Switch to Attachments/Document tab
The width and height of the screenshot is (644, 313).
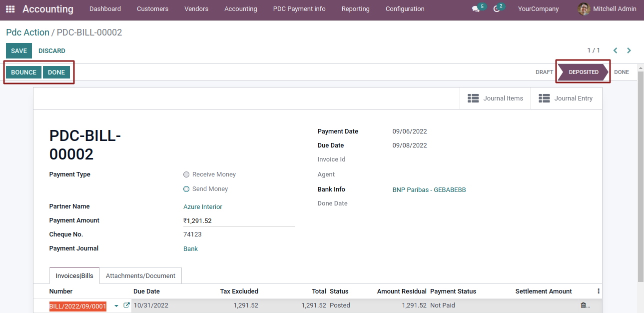140,276
